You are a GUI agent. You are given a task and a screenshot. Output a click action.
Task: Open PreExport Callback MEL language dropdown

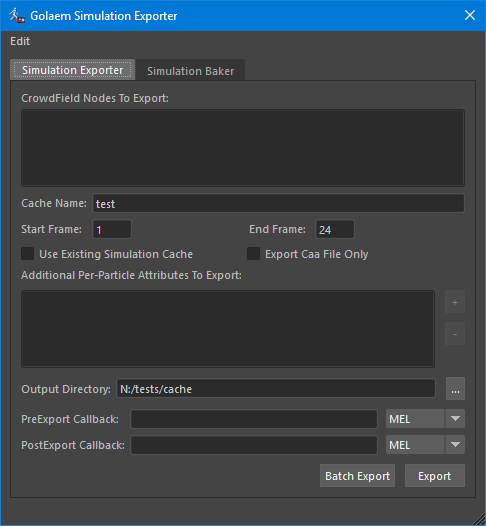[425, 419]
